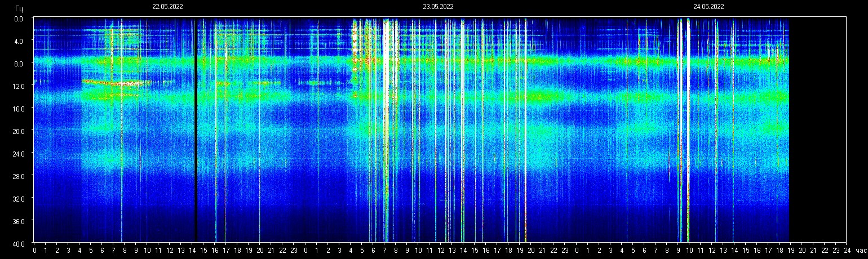Click the 24.05.2022 date label
Screen dimensions: 868x259
pyautogui.click(x=708, y=7)
